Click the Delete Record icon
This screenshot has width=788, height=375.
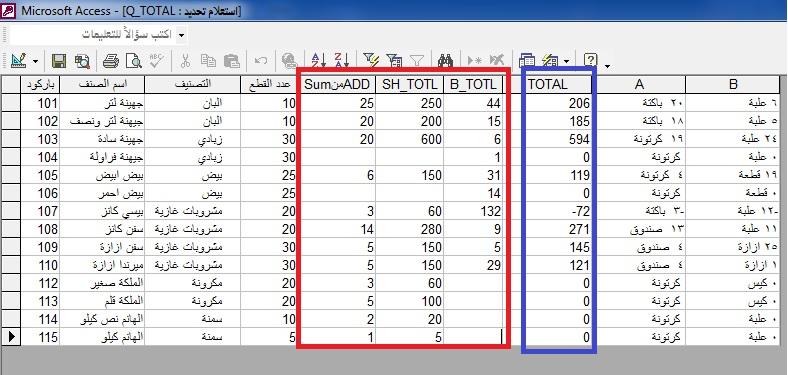click(497, 61)
